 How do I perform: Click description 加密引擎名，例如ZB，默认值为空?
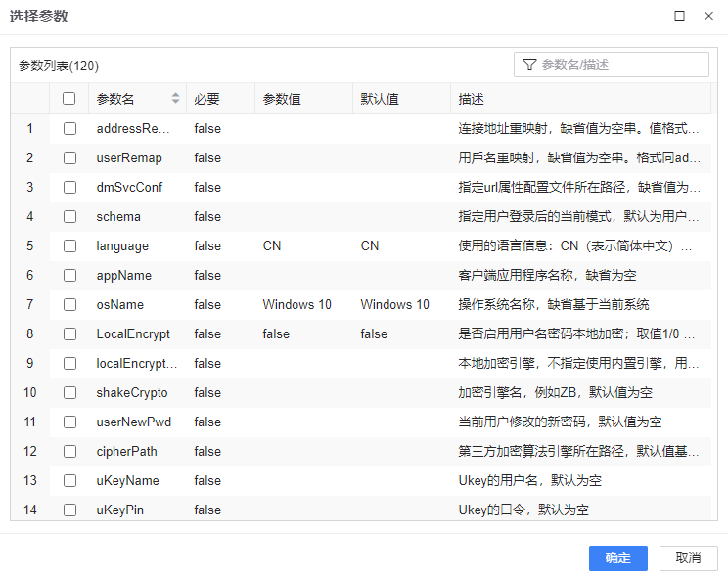[555, 393]
